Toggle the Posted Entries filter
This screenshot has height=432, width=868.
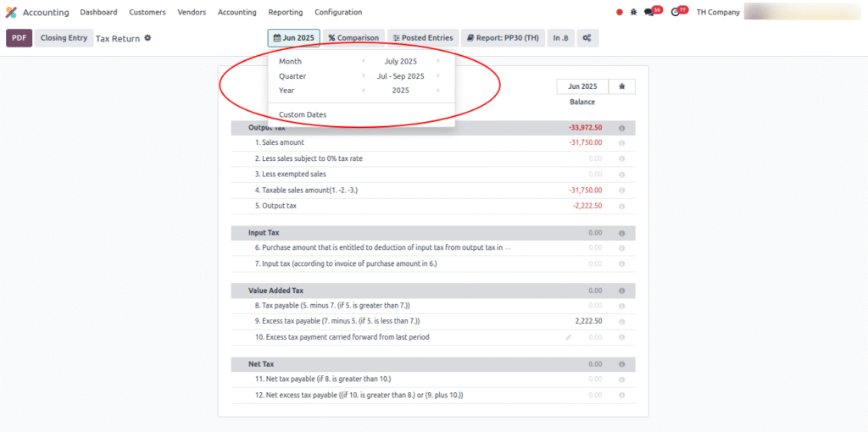pyautogui.click(x=423, y=38)
